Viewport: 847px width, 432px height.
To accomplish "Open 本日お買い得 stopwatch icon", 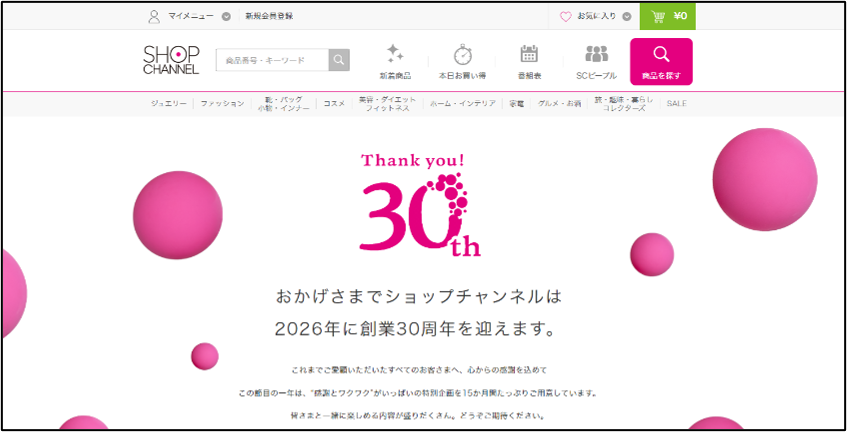I will point(462,54).
